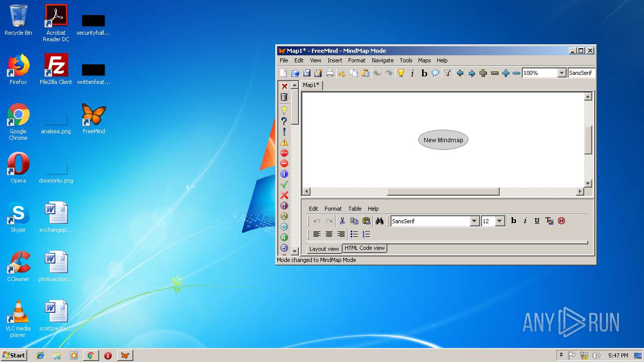Screen dimensions: 644x362
Task: Open the Navigate menu
Action: point(382,60)
